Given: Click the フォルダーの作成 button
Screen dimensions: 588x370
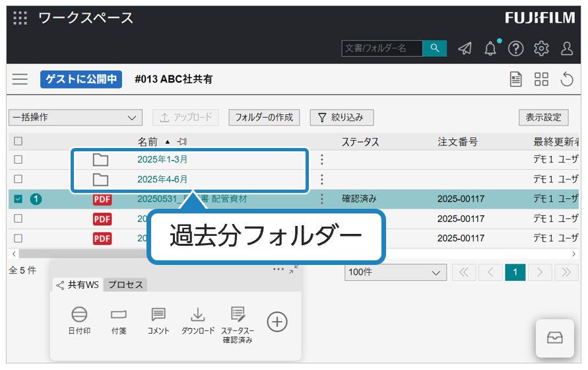Looking at the screenshot, I should coord(264,118).
